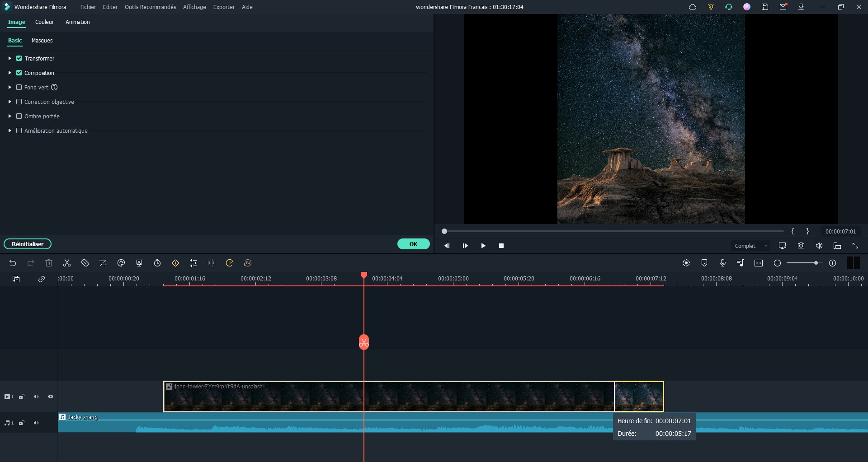Open the speed stopwatch tool
Image resolution: width=868 pixels, height=462 pixels.
click(157, 263)
